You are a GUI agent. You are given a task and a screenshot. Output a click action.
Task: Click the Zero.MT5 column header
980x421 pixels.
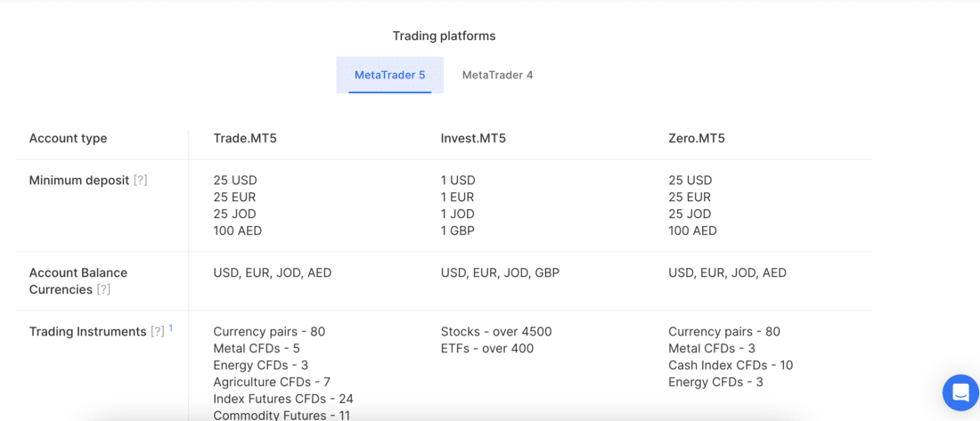(697, 139)
